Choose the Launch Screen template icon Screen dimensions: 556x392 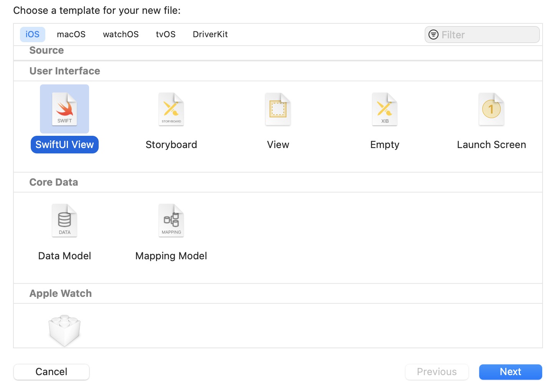pyautogui.click(x=491, y=109)
